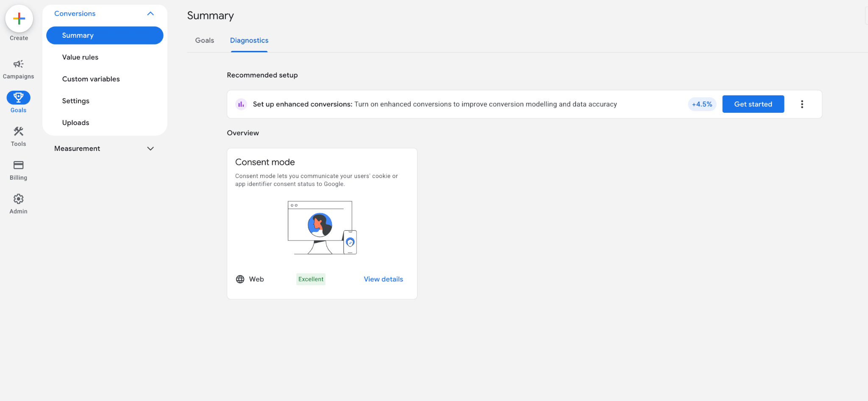The image size is (868, 401).
Task: Select the Goals trophy icon
Action: 18,97
